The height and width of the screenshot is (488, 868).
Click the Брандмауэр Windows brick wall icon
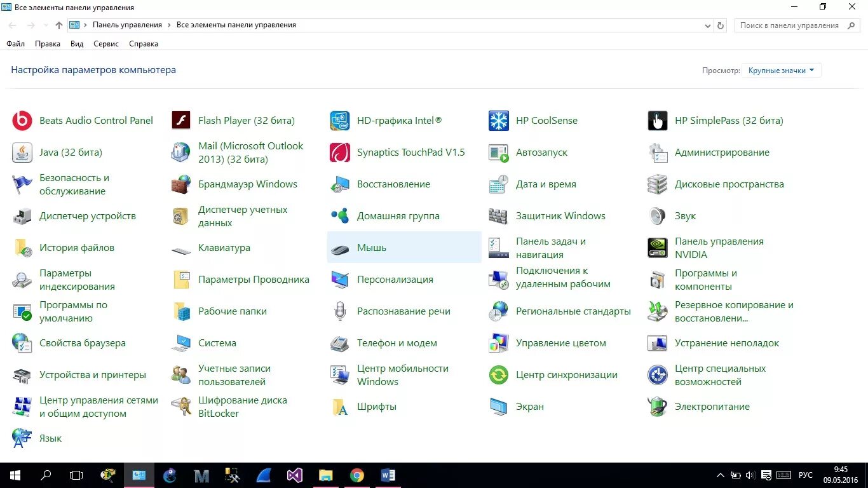tap(181, 184)
